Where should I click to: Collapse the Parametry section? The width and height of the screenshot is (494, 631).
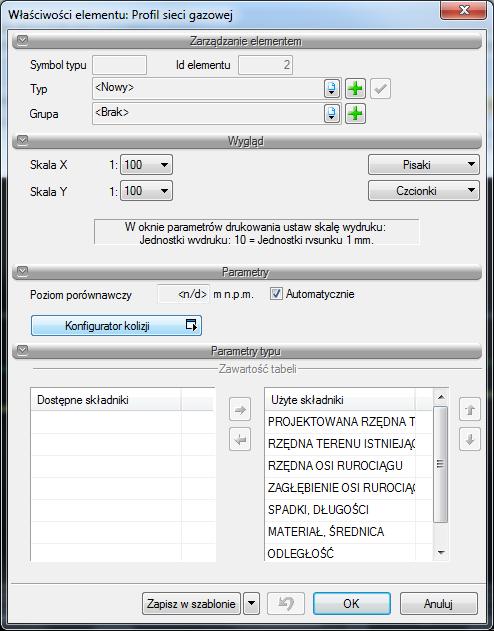[x=23, y=271]
